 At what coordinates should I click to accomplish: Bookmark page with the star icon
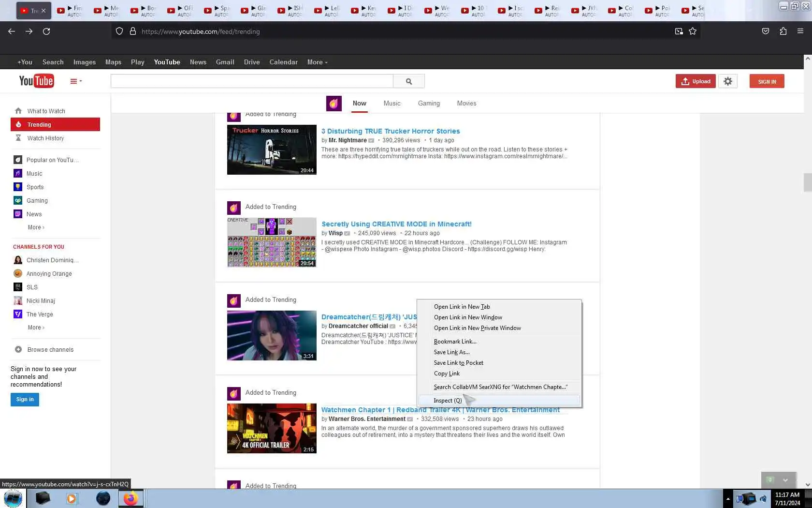pos(693,31)
